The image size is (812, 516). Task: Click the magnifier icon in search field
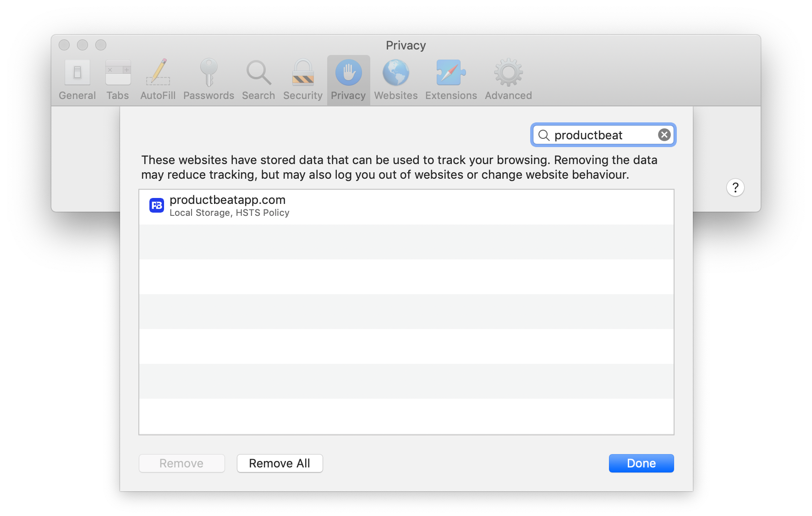coord(544,135)
